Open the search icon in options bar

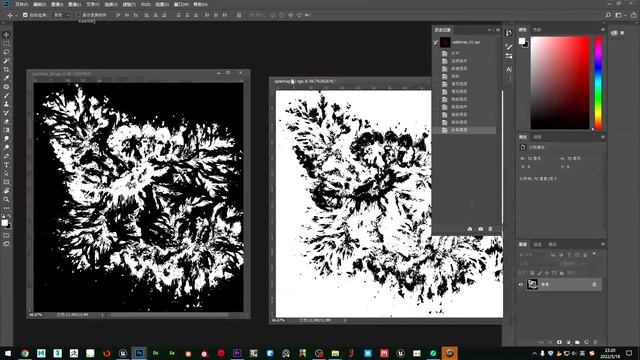coord(608,15)
